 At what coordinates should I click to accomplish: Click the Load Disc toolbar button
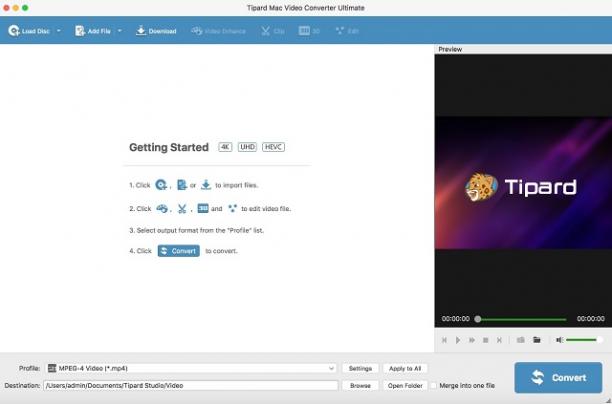coord(28,31)
